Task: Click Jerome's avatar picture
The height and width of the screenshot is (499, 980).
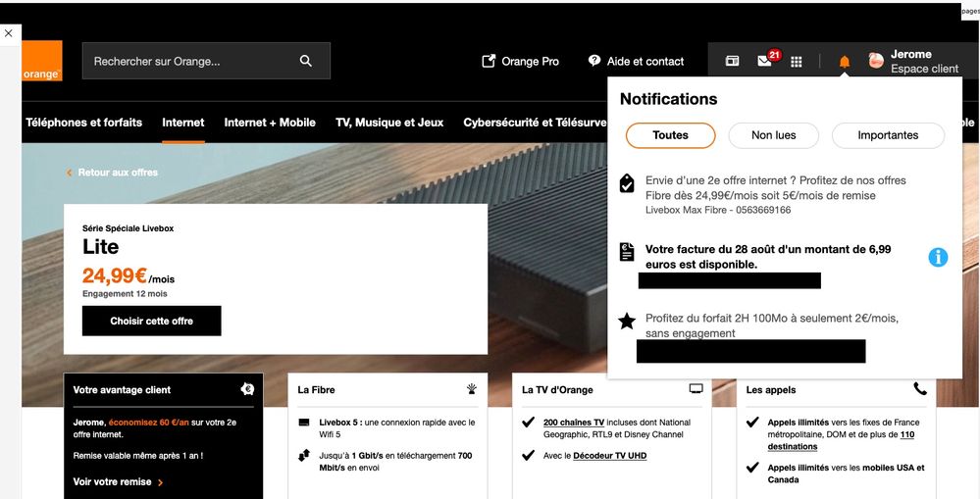Action: tap(876, 61)
